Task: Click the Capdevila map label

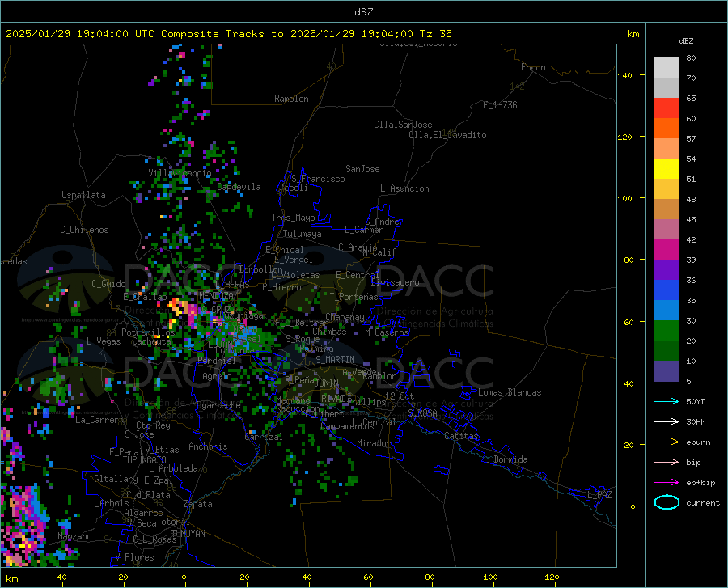Action: [x=239, y=187]
